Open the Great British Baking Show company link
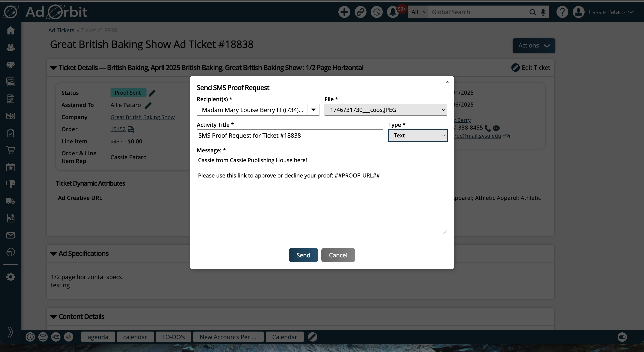Screen dimensions: 644x352 142,117
